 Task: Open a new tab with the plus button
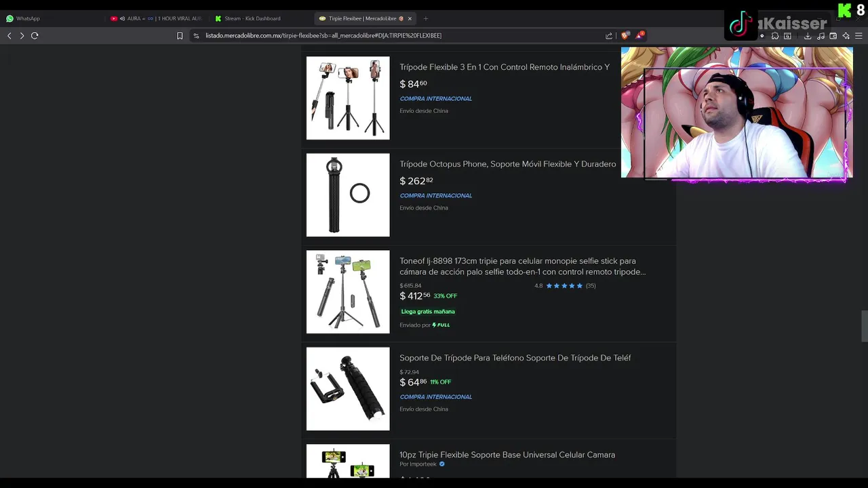coord(426,18)
